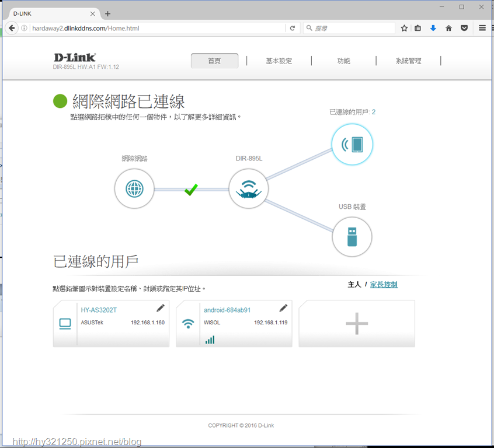The height and width of the screenshot is (448, 494).
Task: Click the green internet status circle
Action: coord(60,101)
